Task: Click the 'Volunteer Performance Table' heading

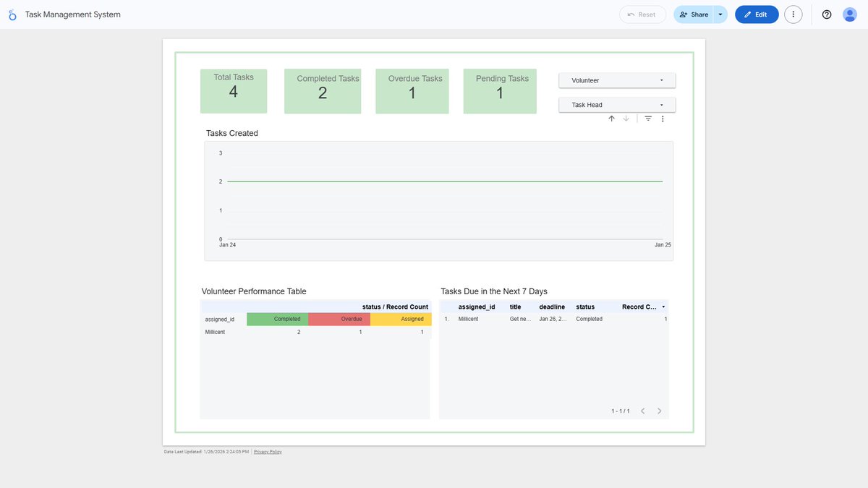Action: coord(254,291)
